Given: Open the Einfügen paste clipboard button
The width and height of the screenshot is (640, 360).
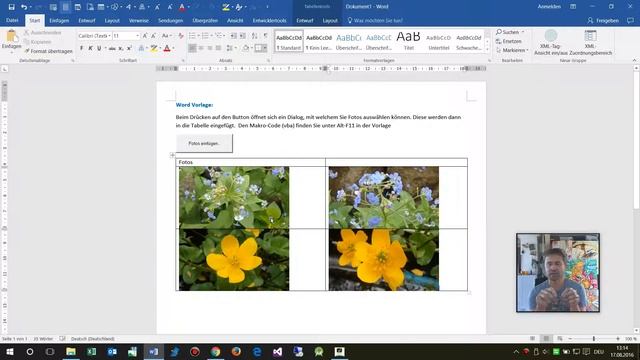Looking at the screenshot, I should pos(11,40).
